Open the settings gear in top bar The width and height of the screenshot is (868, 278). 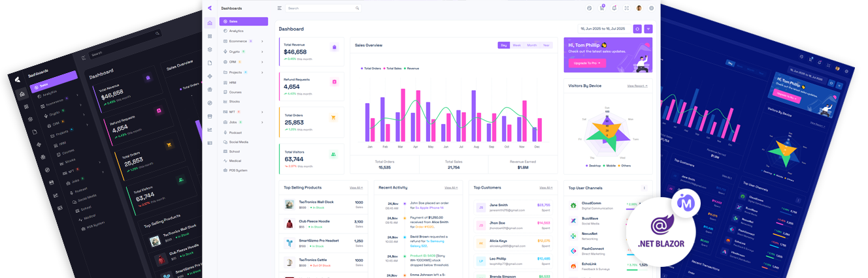point(651,8)
